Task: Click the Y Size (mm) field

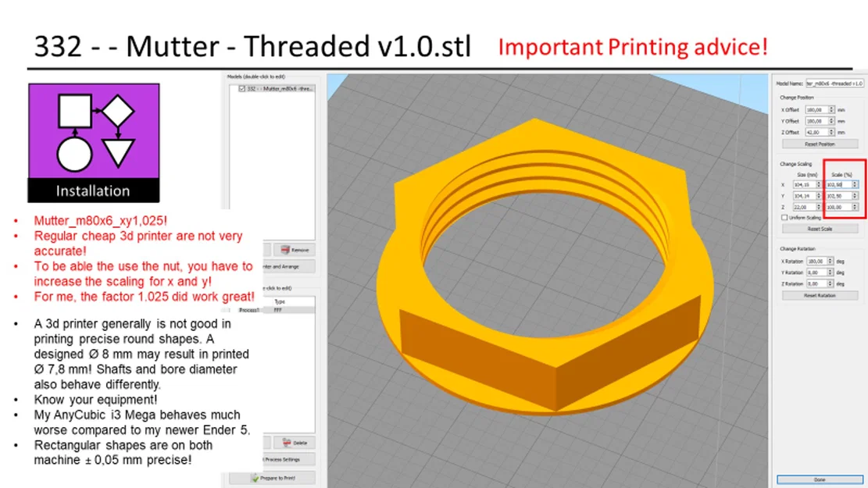Action: (x=804, y=196)
